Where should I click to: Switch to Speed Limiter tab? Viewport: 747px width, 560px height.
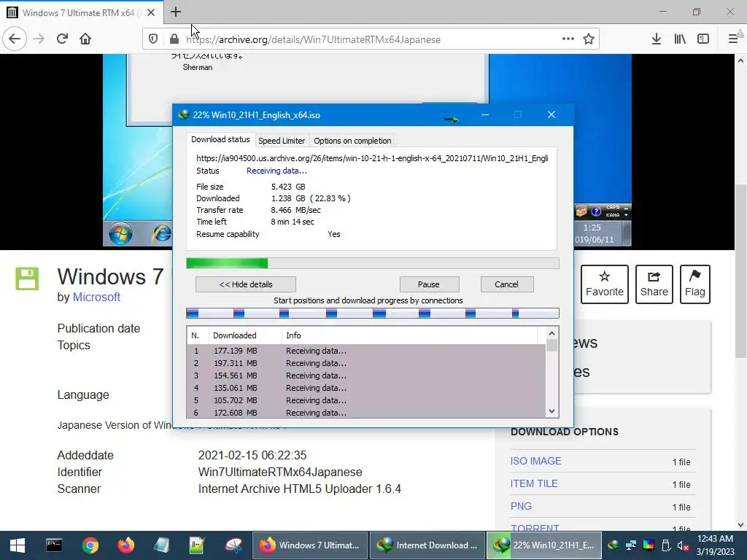(282, 141)
